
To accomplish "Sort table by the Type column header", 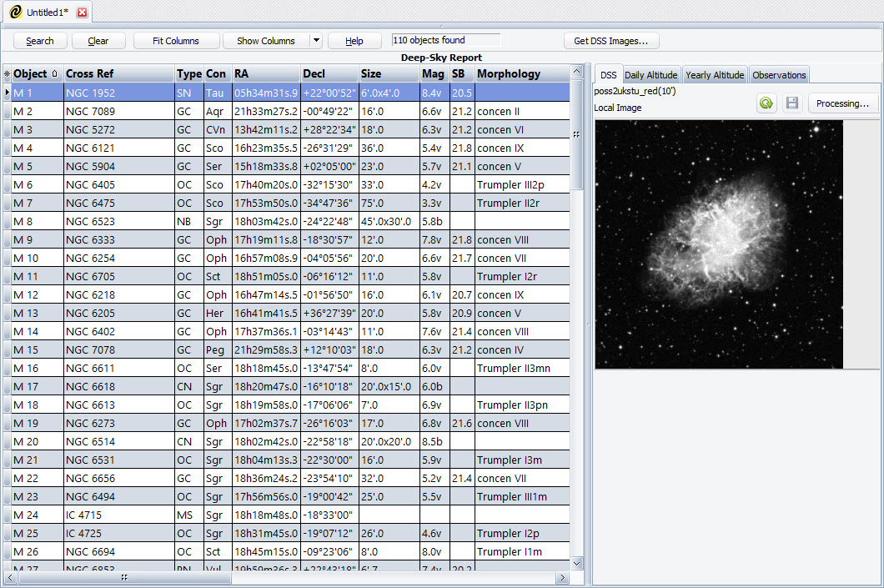I will 188,74.
